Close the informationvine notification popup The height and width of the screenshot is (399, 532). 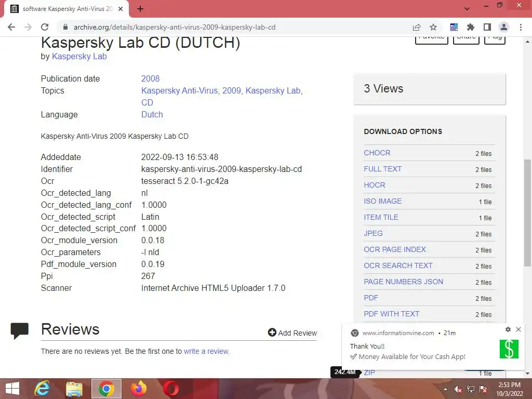pos(518,329)
